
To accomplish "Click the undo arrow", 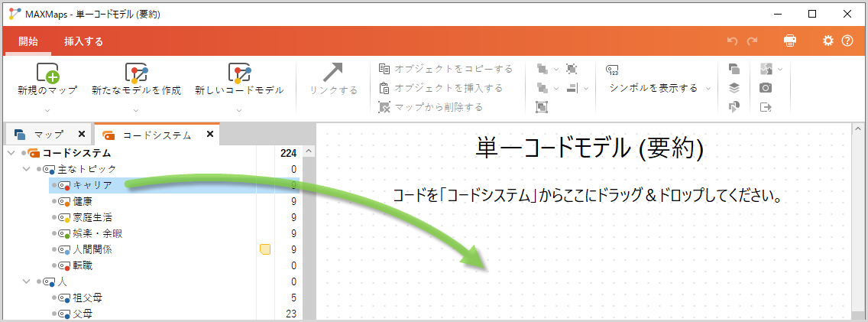I will tap(732, 41).
